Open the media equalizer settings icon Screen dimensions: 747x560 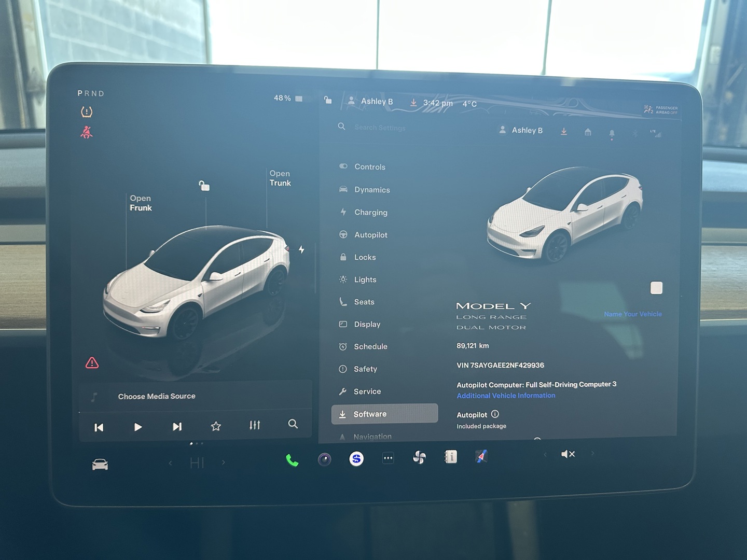tap(255, 425)
